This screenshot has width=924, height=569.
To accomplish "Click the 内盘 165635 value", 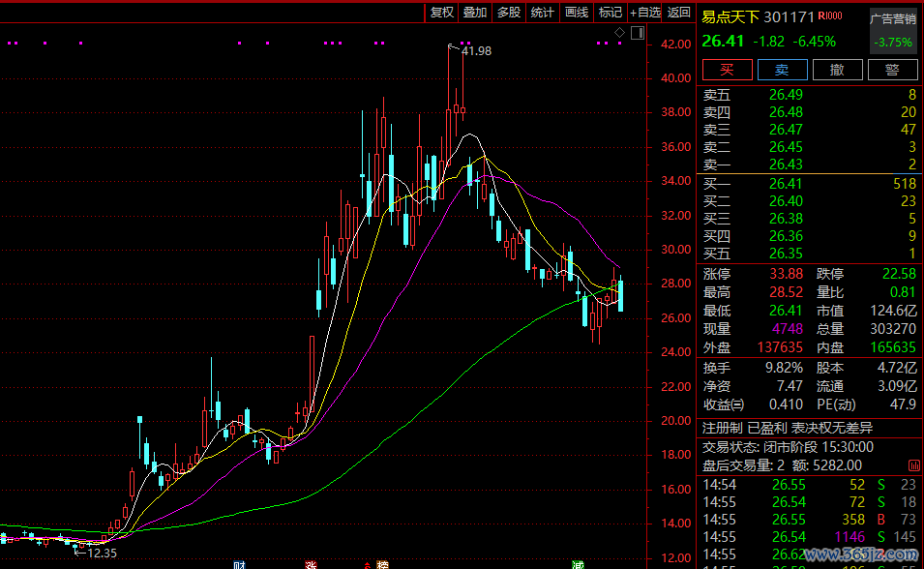I will (x=893, y=348).
